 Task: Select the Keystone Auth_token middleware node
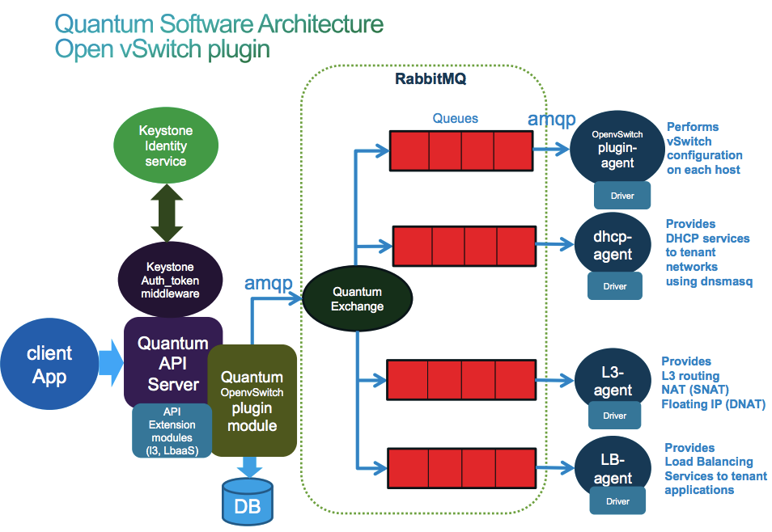pos(172,280)
